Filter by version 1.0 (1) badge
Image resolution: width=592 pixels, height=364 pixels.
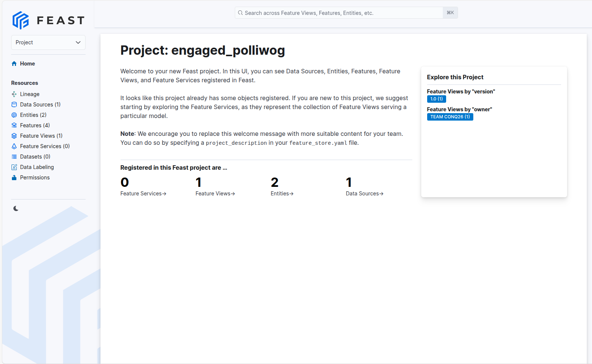point(436,99)
